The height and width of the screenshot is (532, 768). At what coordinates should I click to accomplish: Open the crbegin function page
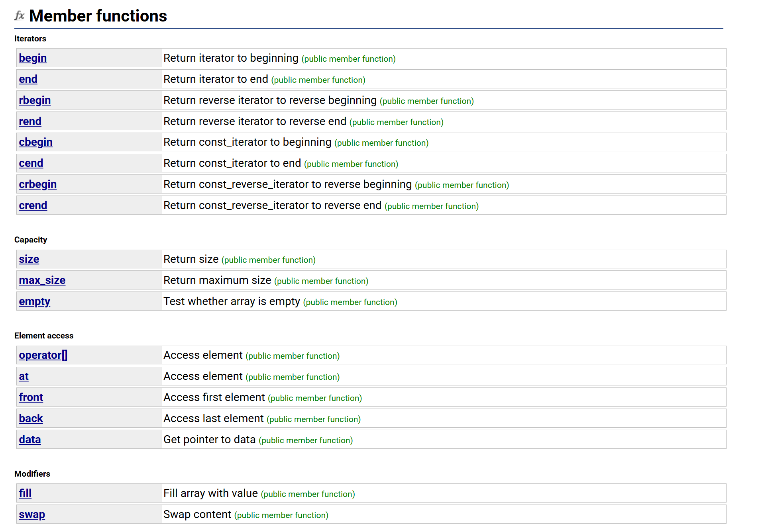click(x=37, y=184)
